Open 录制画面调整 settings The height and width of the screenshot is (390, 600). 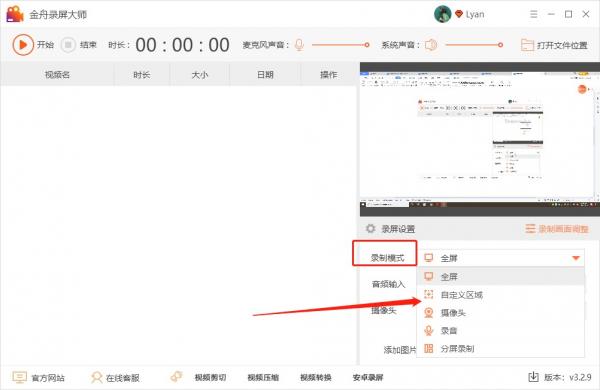click(557, 229)
